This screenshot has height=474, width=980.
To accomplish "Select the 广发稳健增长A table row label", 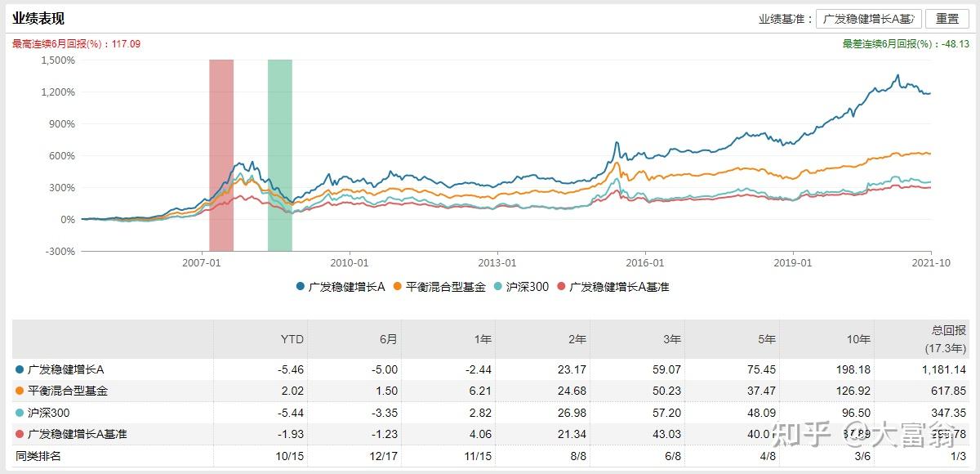I will (x=65, y=369).
